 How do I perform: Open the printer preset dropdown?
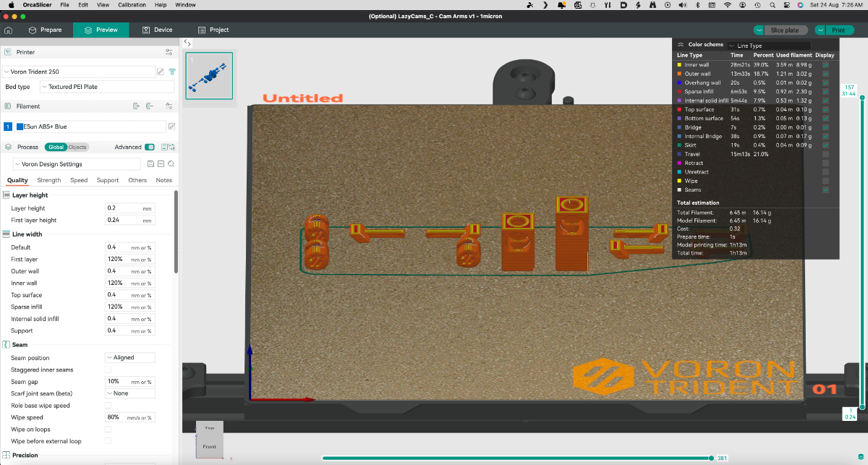pos(78,72)
